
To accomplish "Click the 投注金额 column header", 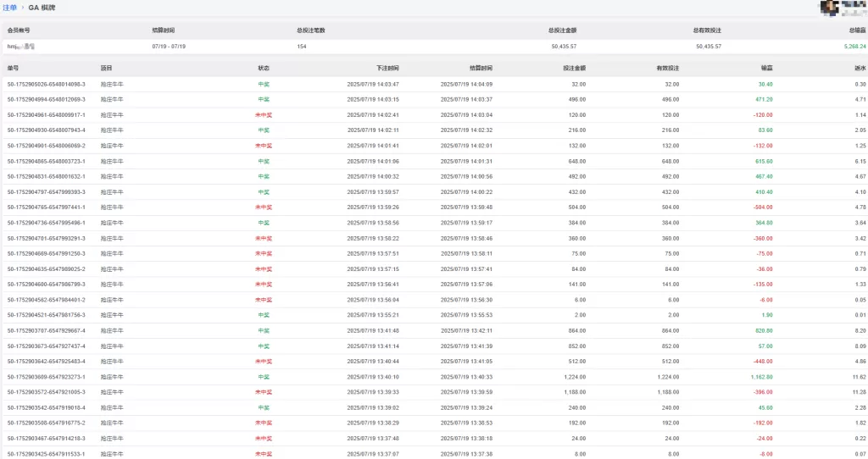I will 574,68.
